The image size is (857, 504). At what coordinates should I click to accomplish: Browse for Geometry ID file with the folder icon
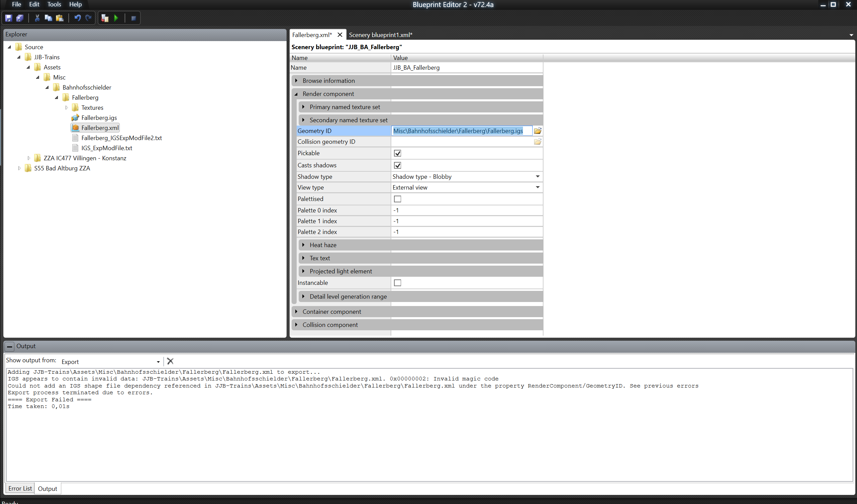(537, 131)
